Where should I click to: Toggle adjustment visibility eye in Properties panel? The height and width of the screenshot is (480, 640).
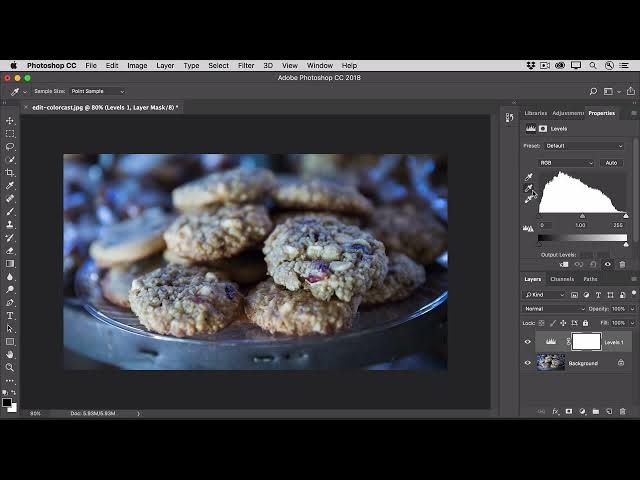click(x=608, y=264)
